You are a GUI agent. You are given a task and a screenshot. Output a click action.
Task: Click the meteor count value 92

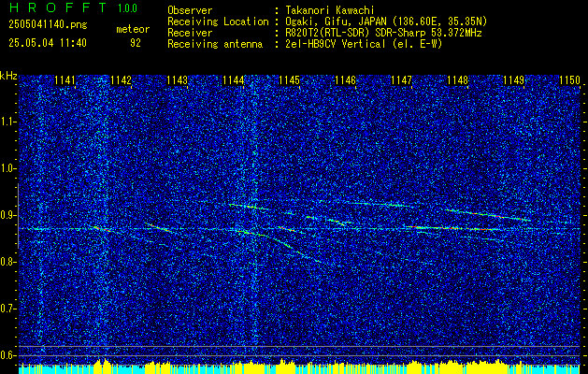click(x=136, y=43)
